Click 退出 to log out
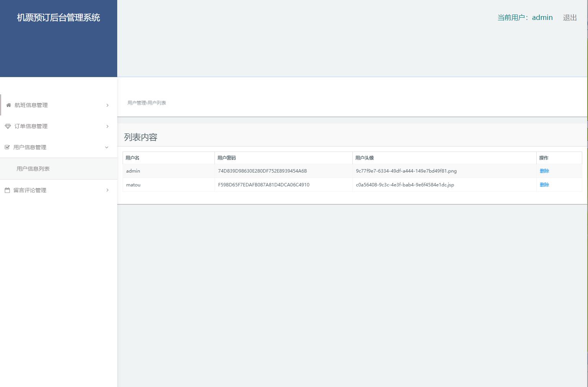The image size is (588, 387). pos(570,18)
